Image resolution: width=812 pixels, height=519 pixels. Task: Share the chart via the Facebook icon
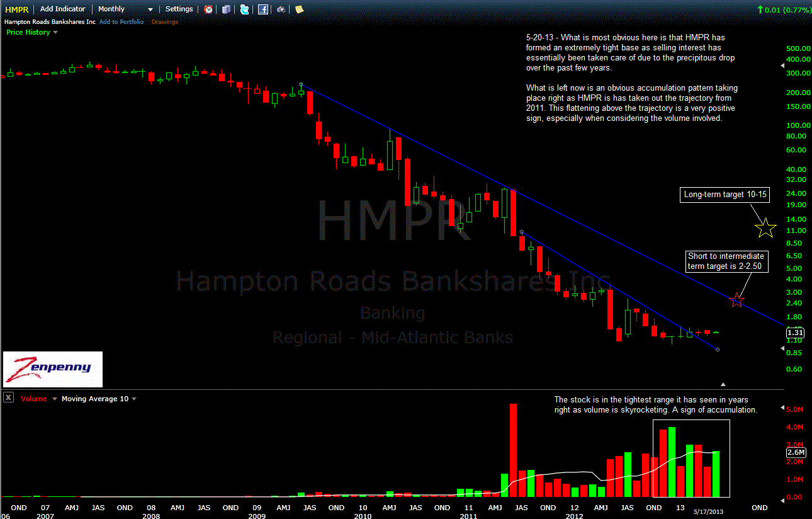[263, 9]
